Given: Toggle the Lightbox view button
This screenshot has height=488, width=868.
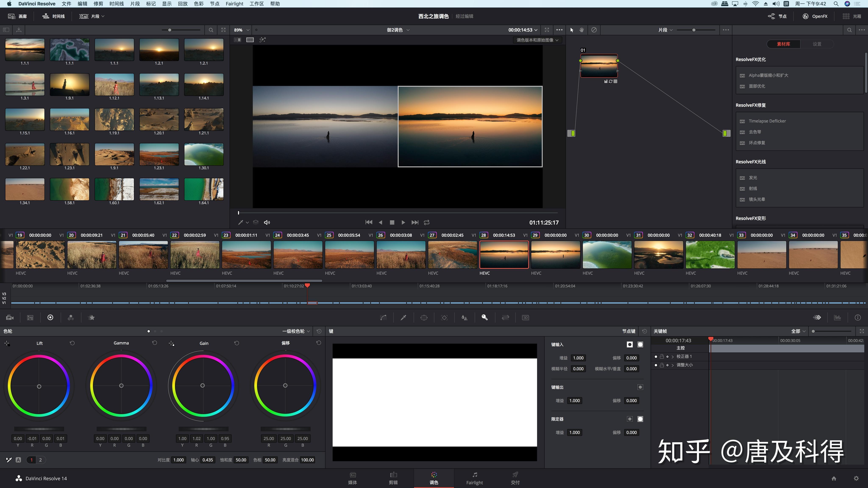Looking at the screenshot, I should (852, 16).
